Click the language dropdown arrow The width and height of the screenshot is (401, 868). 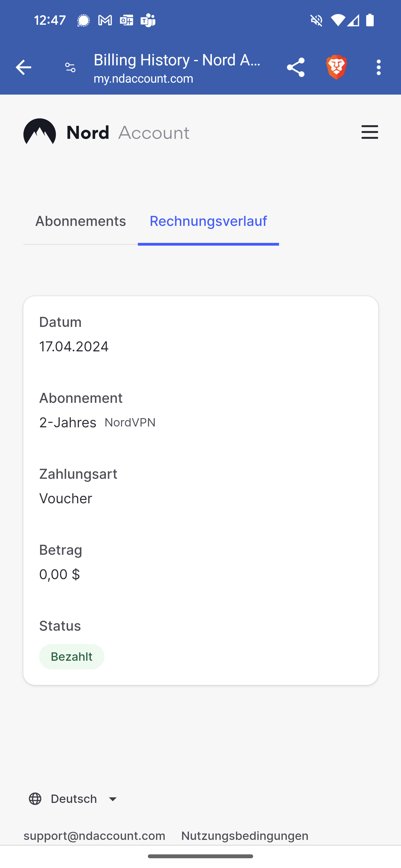(x=113, y=799)
